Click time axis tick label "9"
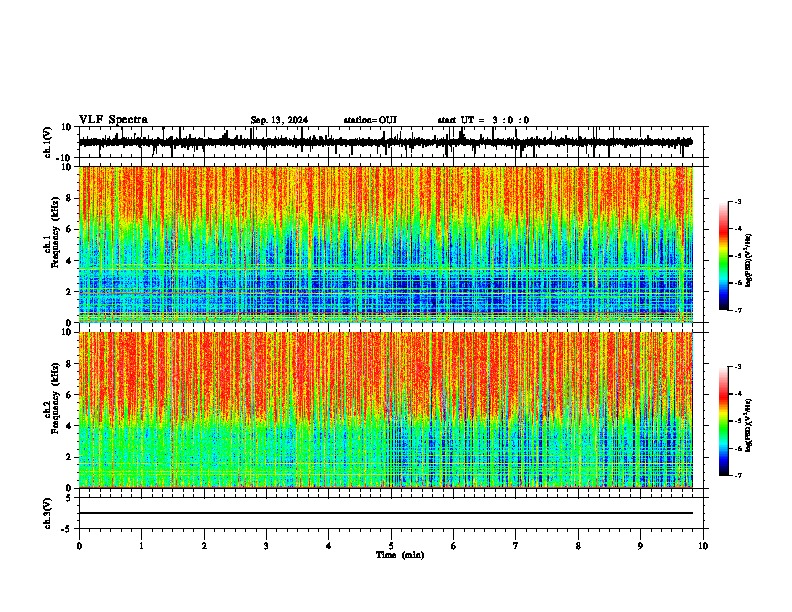Image resolution: width=792 pixels, height=612 pixels. click(640, 546)
